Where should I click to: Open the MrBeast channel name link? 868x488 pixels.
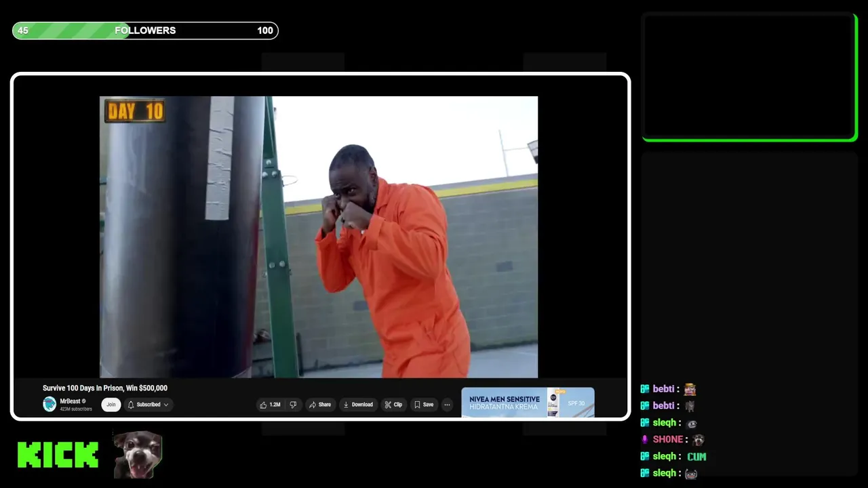70,401
